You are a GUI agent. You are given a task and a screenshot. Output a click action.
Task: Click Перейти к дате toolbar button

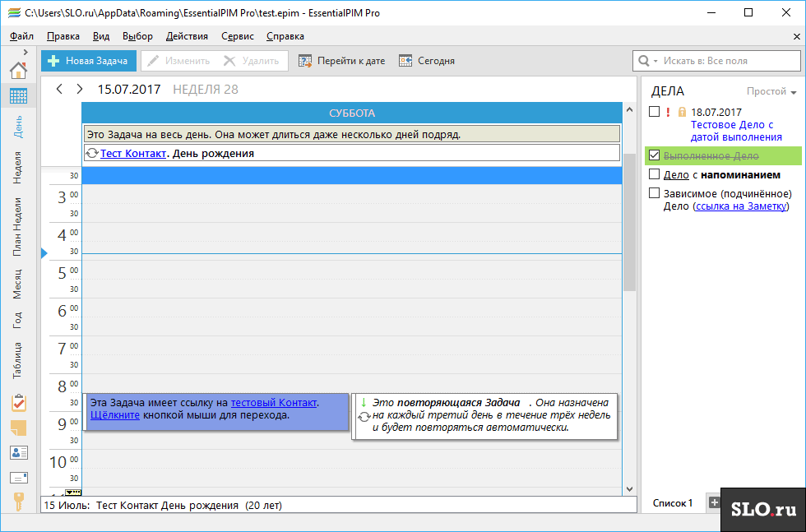click(x=342, y=61)
